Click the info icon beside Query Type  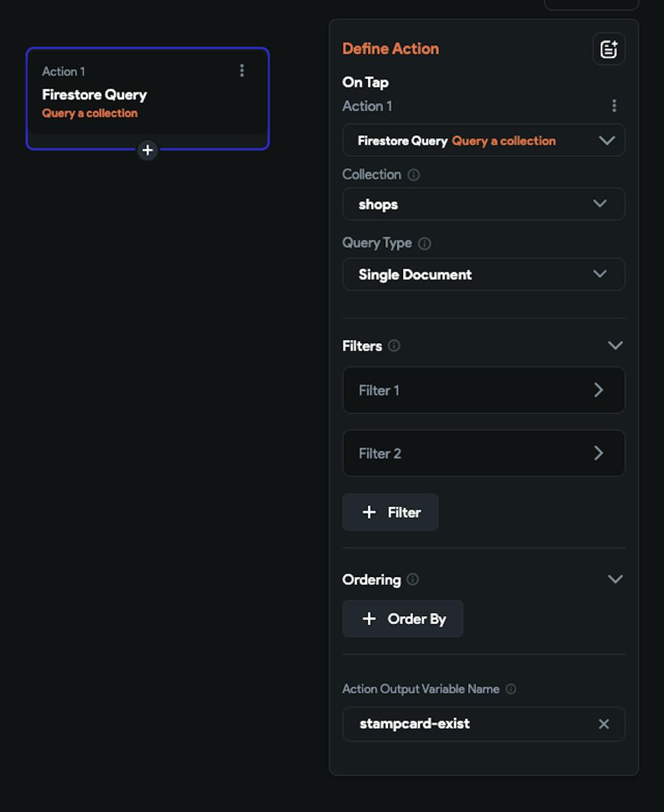[424, 243]
